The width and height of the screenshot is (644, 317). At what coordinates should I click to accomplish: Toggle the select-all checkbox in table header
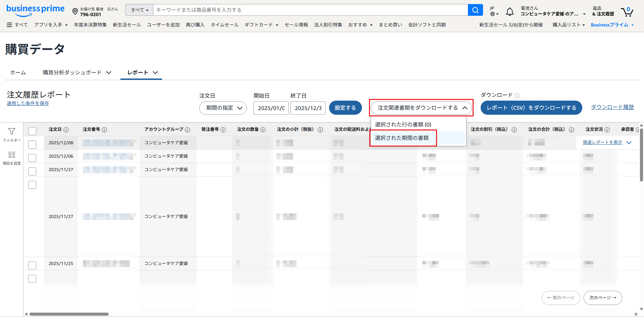click(32, 131)
